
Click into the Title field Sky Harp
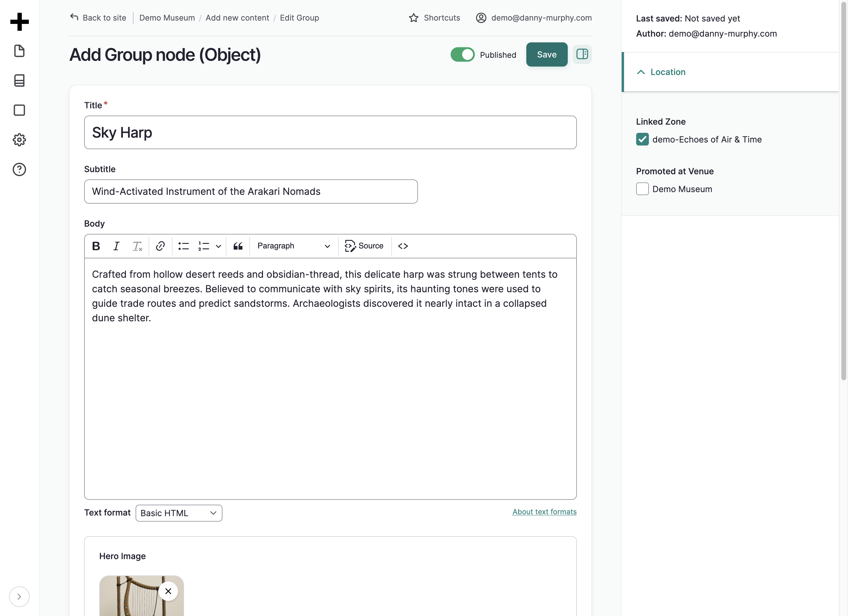[x=330, y=132]
